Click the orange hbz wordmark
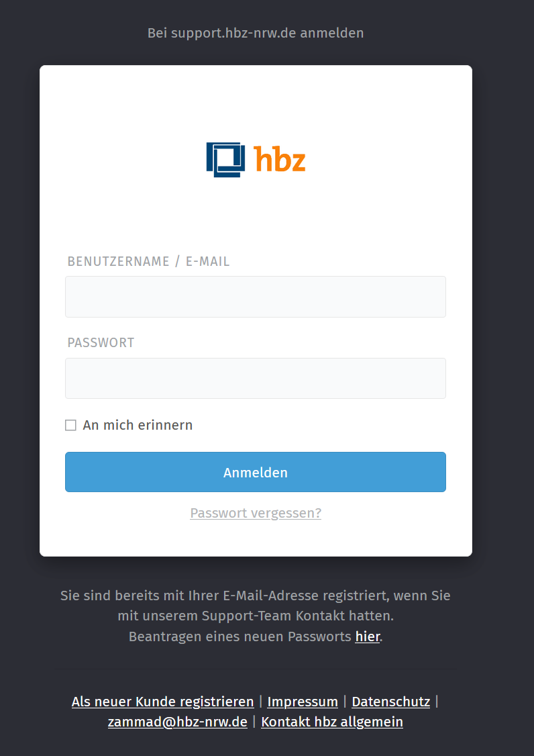Screen dimensions: 534x756 [x=280, y=158]
